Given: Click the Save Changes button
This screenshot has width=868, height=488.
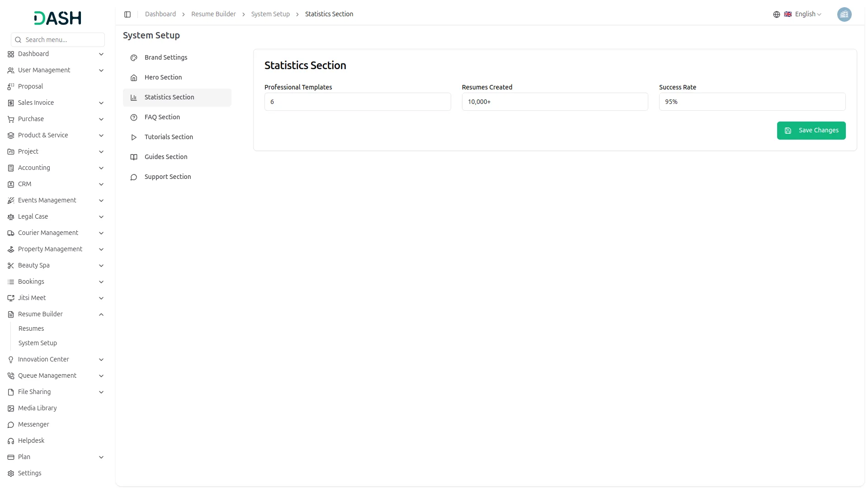Looking at the screenshot, I should pyautogui.click(x=811, y=131).
